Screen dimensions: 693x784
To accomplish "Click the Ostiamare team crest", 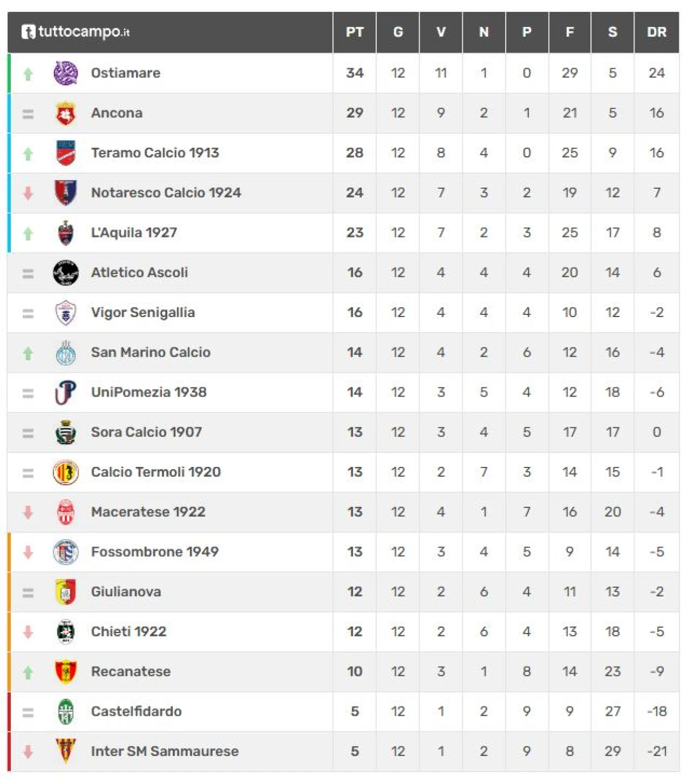I will tap(66, 73).
